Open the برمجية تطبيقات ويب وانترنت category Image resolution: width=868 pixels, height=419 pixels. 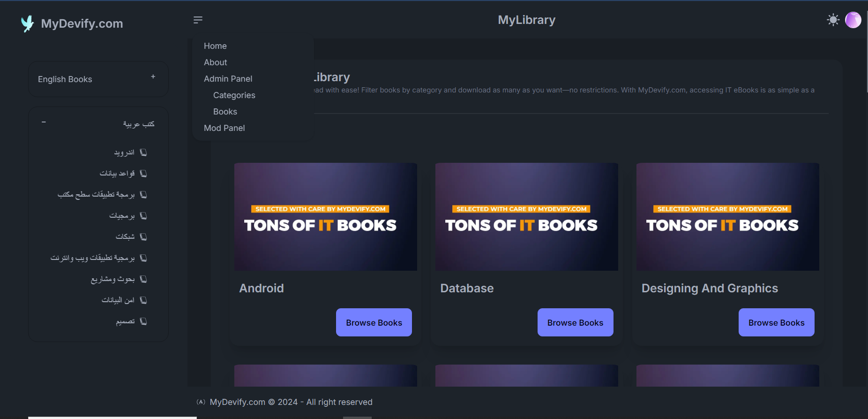93,258
